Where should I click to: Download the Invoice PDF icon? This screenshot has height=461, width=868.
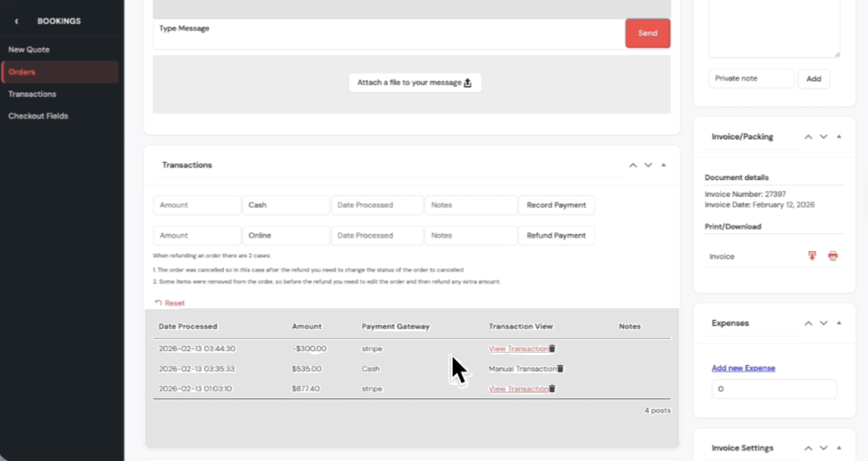pos(812,256)
